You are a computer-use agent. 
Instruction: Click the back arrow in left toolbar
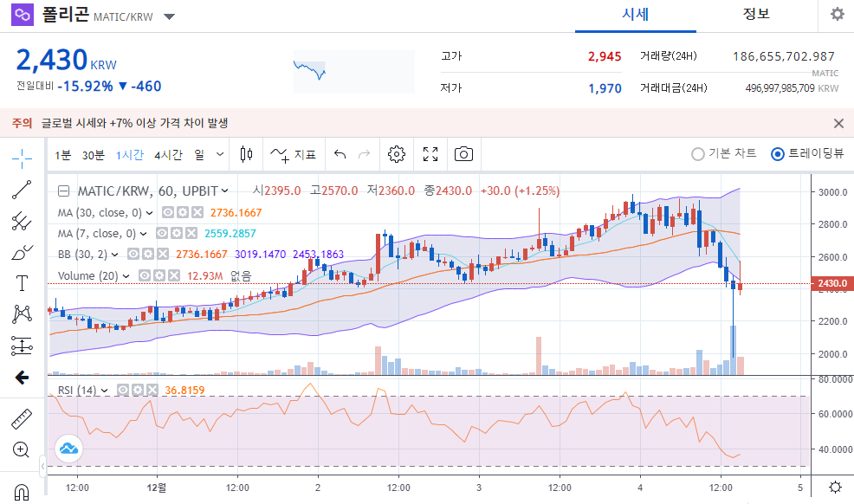click(22, 378)
